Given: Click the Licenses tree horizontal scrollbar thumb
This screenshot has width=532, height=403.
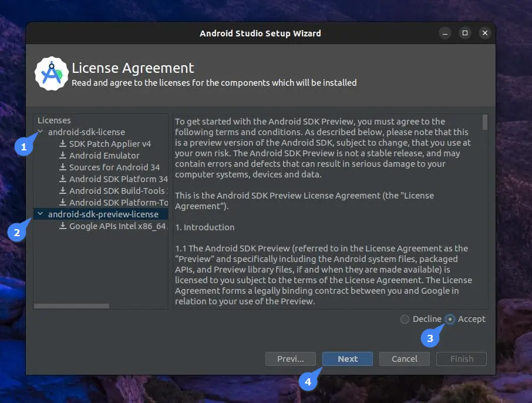Looking at the screenshot, I should point(72,306).
